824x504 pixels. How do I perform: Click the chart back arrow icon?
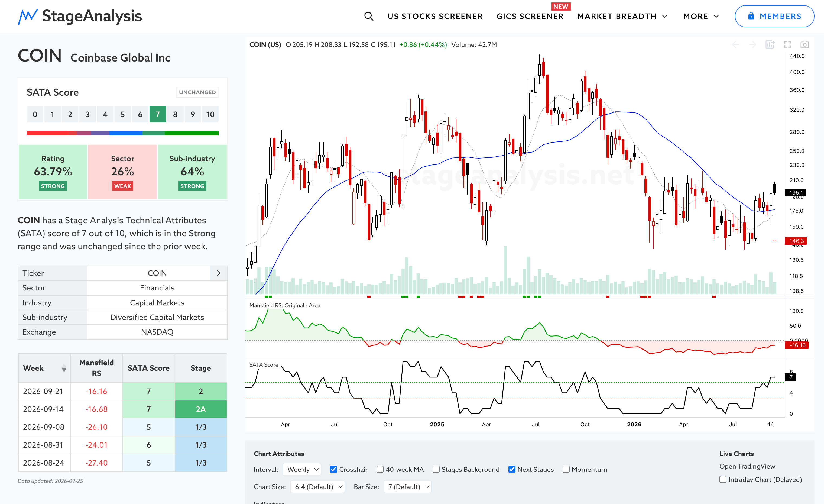coord(735,44)
